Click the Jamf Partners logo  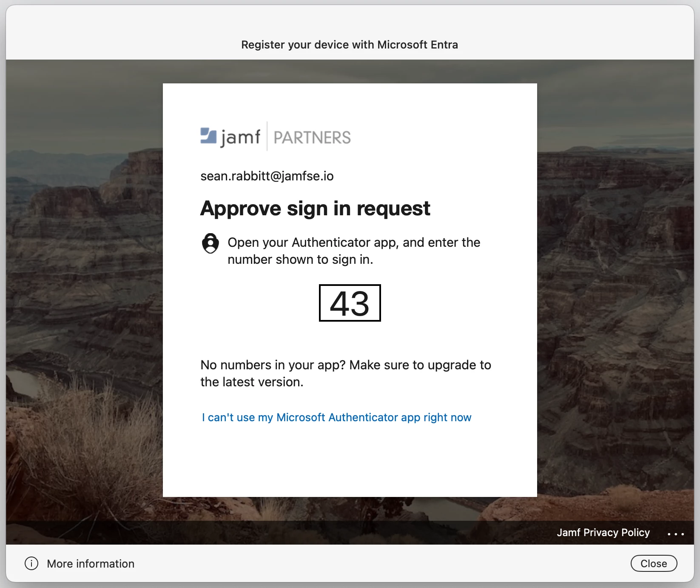(x=276, y=137)
